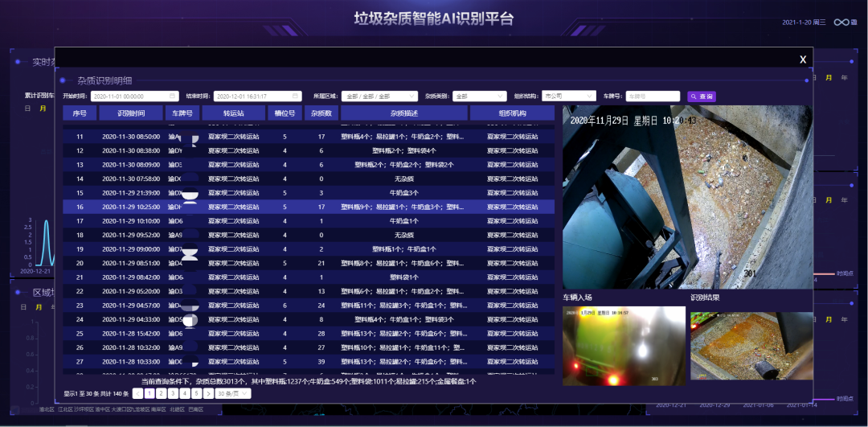Click the 识别时间 column header

(x=131, y=113)
